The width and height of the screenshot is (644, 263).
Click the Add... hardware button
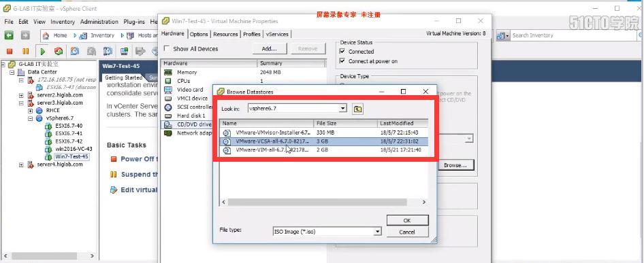pos(269,48)
